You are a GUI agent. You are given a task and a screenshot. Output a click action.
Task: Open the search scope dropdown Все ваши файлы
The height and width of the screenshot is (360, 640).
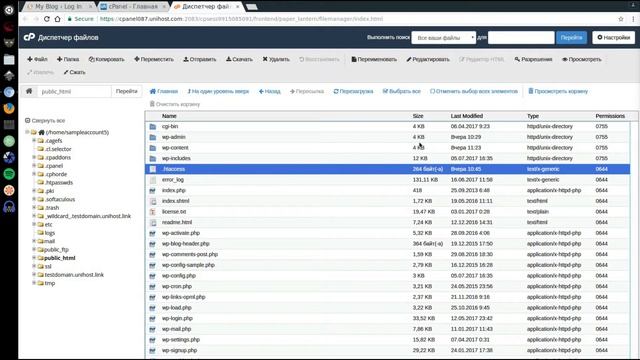pos(443,38)
